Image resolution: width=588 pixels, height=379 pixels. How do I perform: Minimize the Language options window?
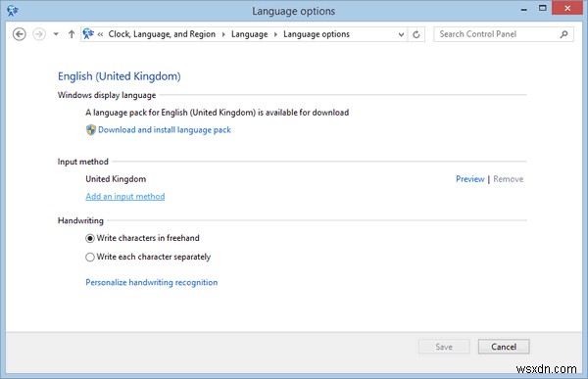(524, 9)
